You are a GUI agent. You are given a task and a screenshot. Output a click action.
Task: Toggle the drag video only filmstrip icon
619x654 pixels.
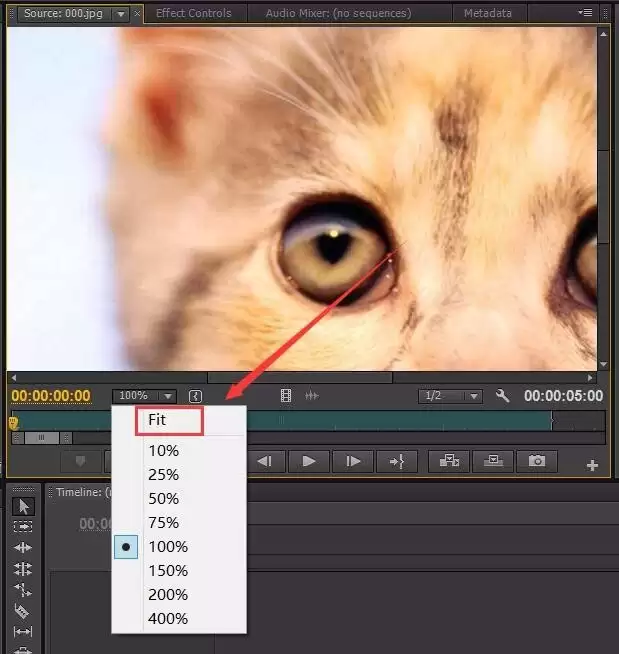(286, 396)
